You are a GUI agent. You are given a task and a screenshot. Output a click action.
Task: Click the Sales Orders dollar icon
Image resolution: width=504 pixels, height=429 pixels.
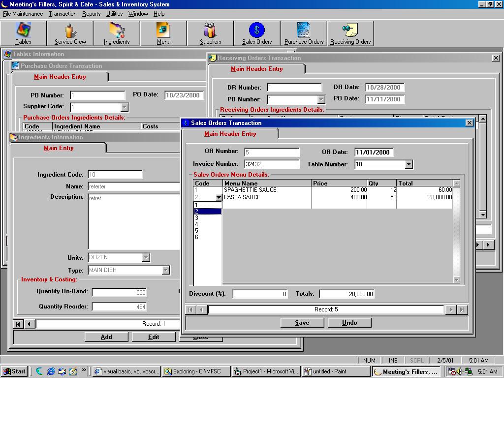(x=256, y=31)
